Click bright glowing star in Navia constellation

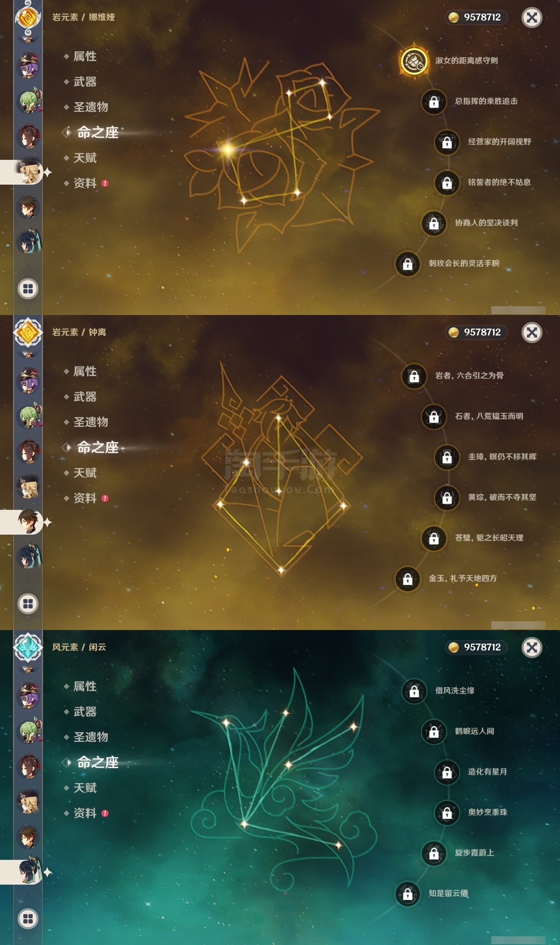(x=227, y=149)
